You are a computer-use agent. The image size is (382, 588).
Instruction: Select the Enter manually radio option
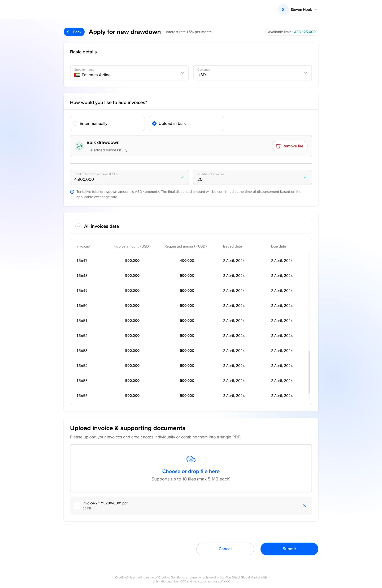[107, 123]
